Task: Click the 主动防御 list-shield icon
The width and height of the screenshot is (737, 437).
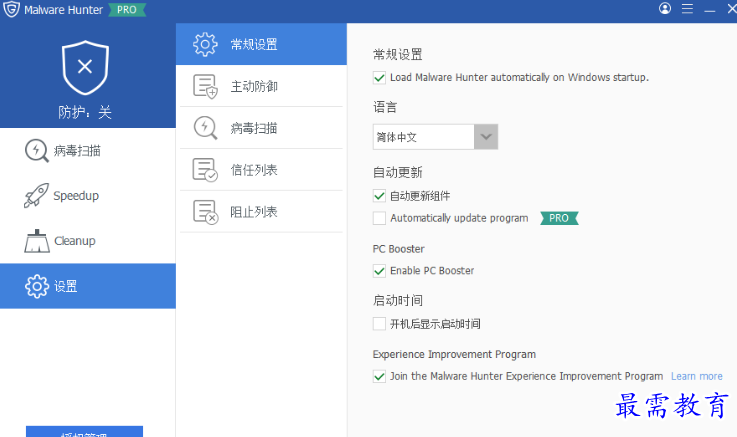Action: [x=205, y=86]
